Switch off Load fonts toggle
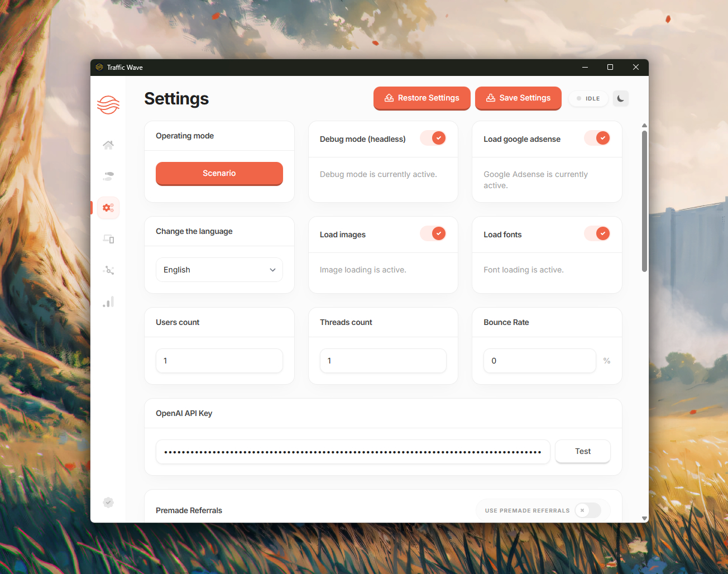Viewport: 728px width, 574px height. pos(597,234)
